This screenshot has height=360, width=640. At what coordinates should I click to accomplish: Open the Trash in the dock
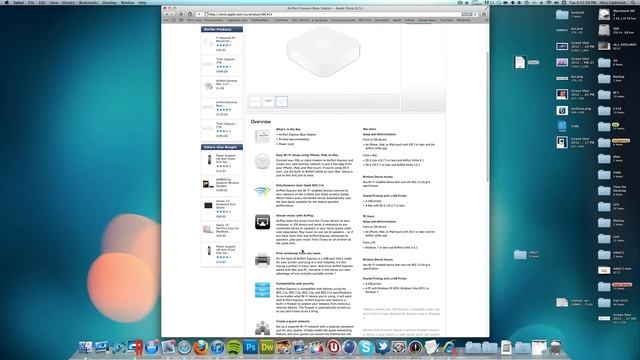(555, 347)
